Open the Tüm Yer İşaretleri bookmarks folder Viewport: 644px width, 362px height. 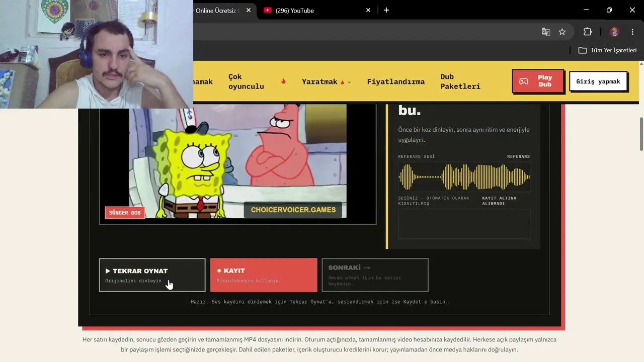[x=607, y=50]
